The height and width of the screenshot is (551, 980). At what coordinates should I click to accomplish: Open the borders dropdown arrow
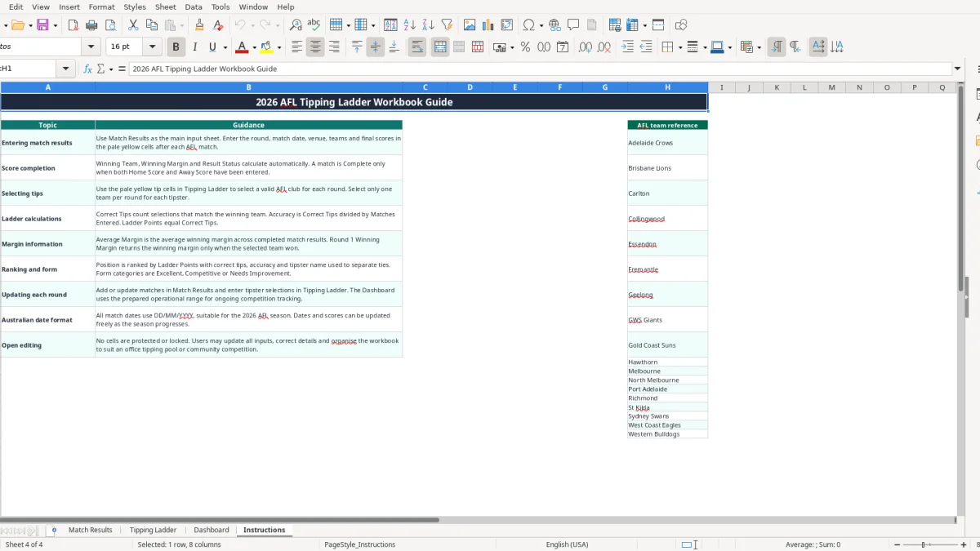[679, 47]
